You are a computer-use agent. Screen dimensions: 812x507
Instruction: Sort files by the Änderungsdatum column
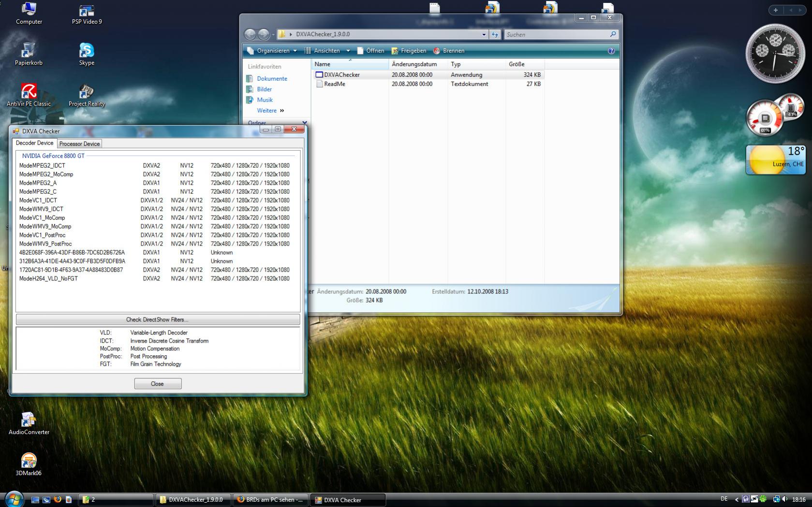point(418,64)
